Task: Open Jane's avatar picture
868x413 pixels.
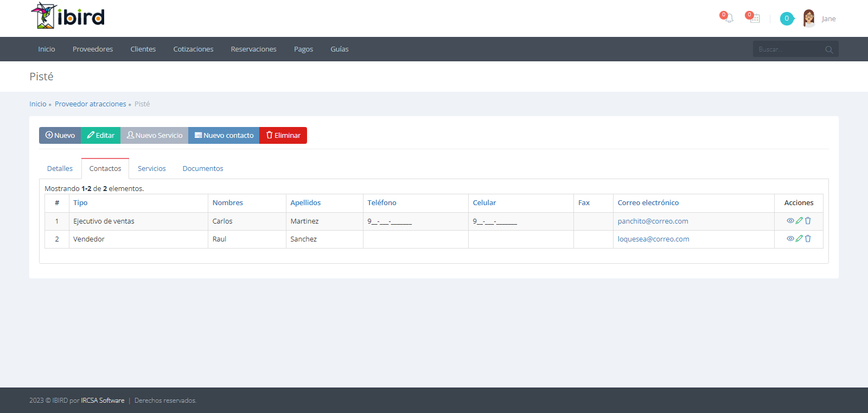Action: point(809,18)
